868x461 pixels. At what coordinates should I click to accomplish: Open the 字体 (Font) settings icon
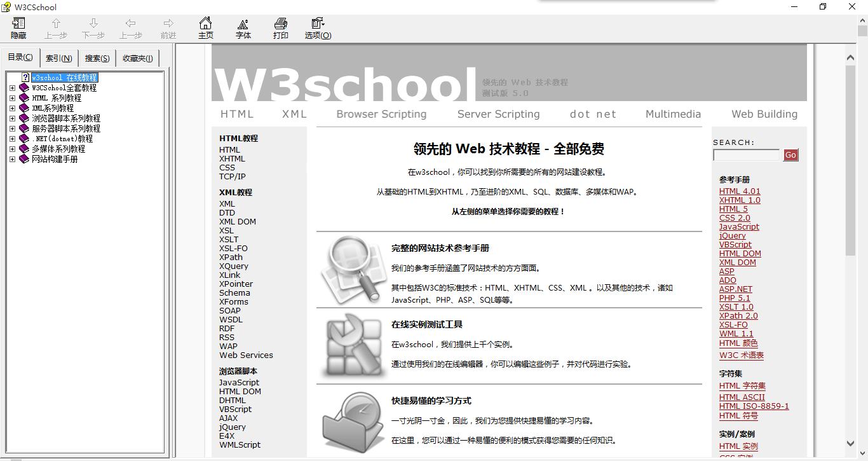[243, 27]
